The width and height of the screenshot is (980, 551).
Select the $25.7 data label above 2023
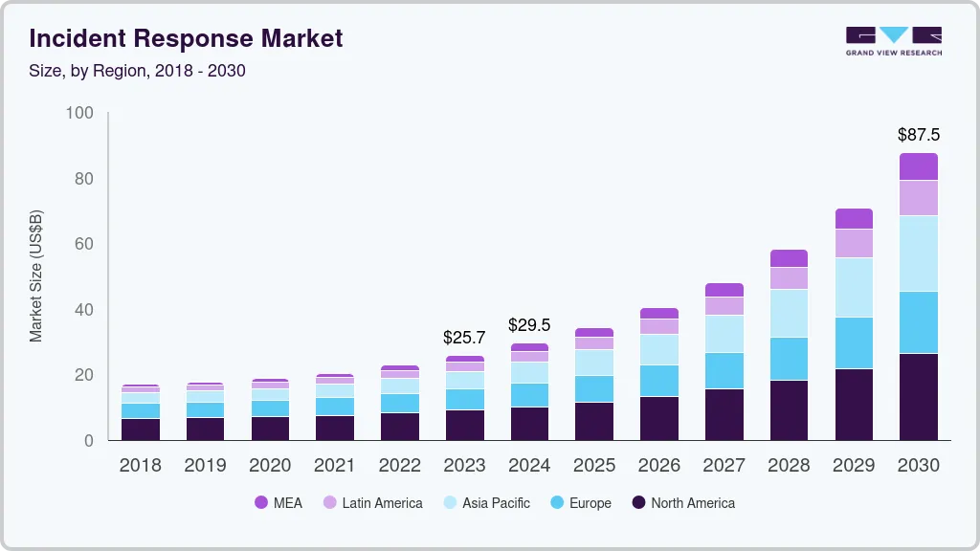pos(464,338)
